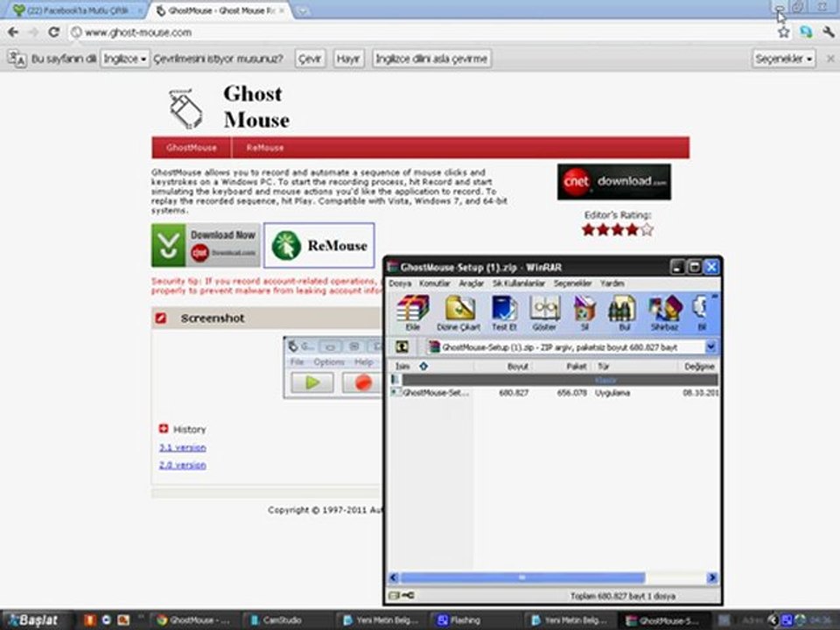Viewport: 840px width, 630px height.
Task: Open the İngilizce language dropdown
Action: pyautogui.click(x=125, y=59)
